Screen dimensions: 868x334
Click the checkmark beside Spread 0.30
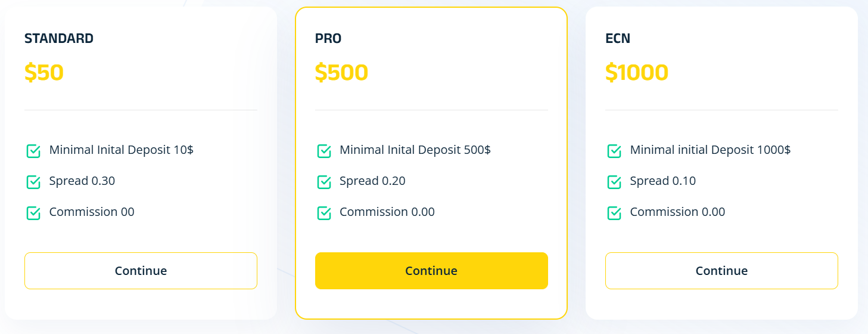pos(33,182)
